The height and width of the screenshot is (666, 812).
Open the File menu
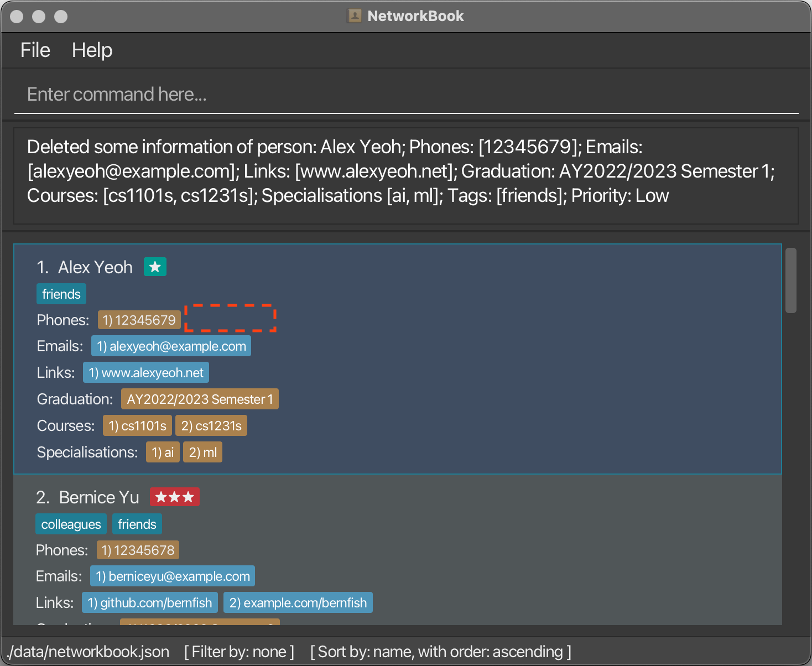[35, 50]
